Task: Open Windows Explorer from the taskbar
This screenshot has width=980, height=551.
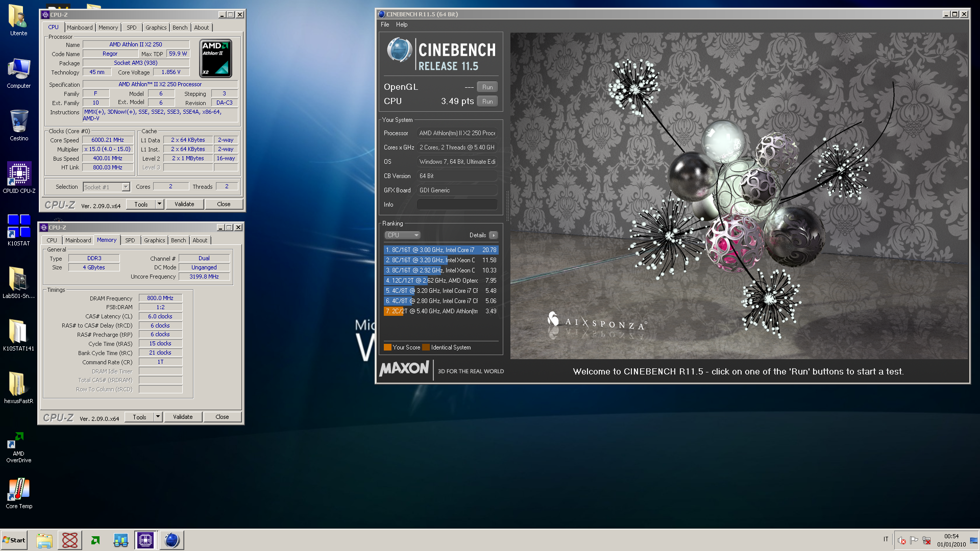Action: [44, 540]
